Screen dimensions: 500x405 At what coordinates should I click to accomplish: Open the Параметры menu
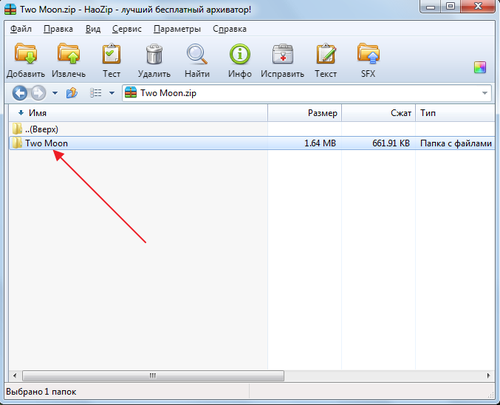click(177, 29)
